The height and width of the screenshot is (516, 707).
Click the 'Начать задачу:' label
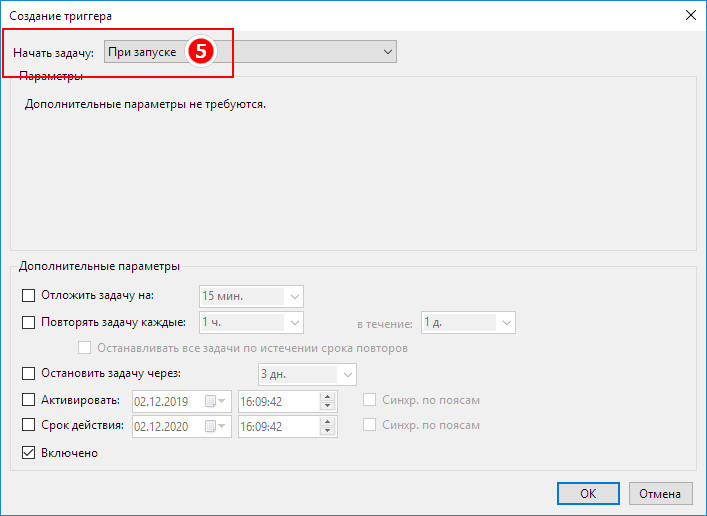click(x=54, y=53)
